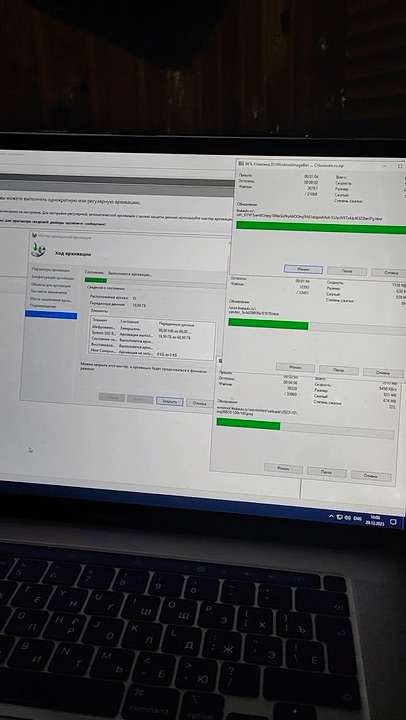Click middle 7-Zip window green progress bar
Image resolution: width=406 pixels, height=720 pixels.
pos(268,325)
